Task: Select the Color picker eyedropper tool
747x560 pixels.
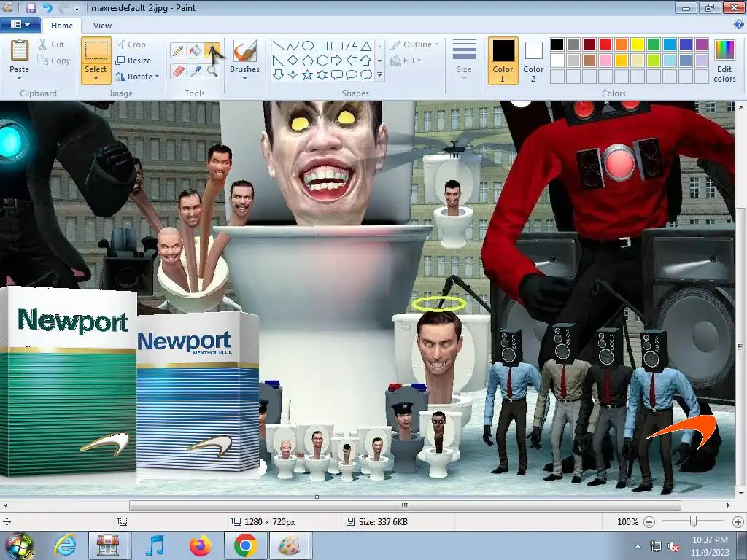Action: pyautogui.click(x=196, y=71)
